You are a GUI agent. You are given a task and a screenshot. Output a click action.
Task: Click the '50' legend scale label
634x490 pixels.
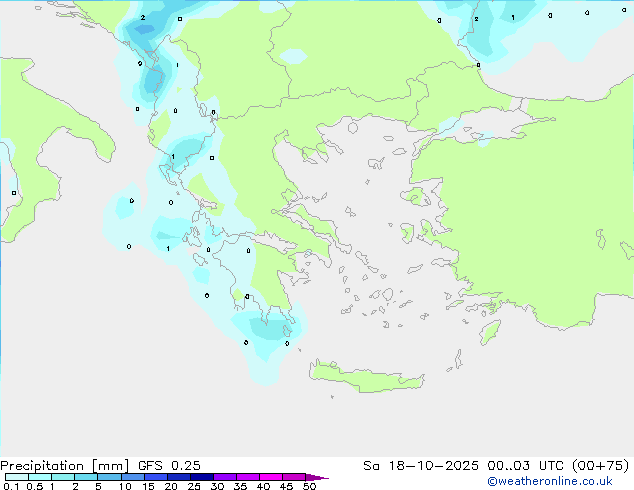click(x=309, y=486)
